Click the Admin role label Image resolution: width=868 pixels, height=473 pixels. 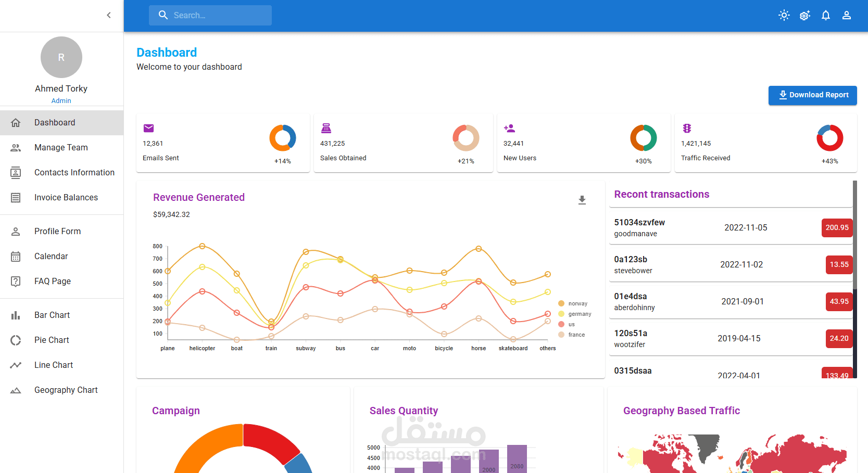coord(61,100)
